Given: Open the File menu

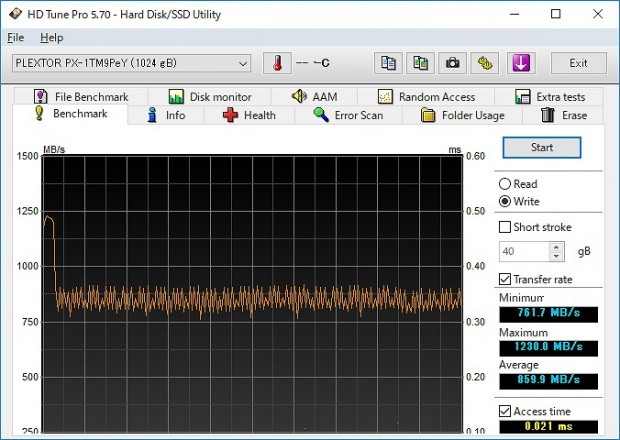Looking at the screenshot, I should [15, 37].
